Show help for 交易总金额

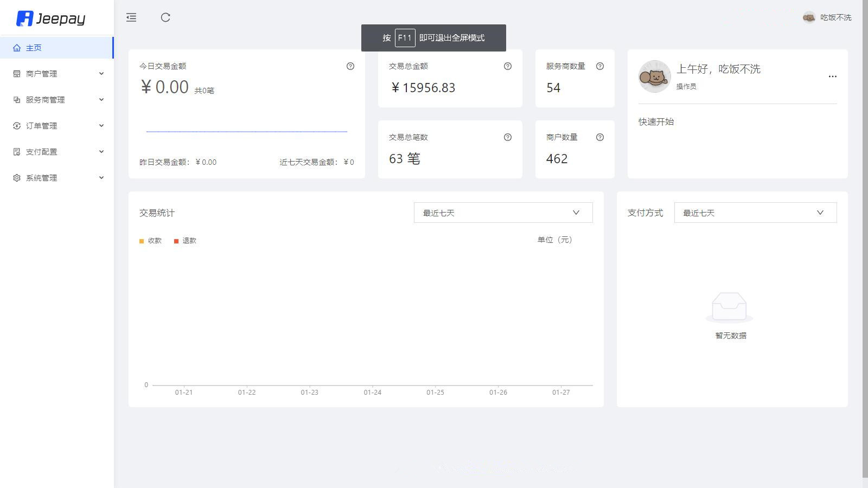tap(508, 66)
